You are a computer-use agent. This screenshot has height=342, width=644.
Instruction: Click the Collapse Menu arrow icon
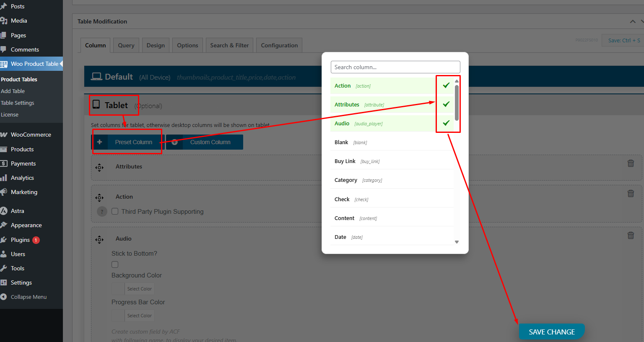tap(4, 297)
